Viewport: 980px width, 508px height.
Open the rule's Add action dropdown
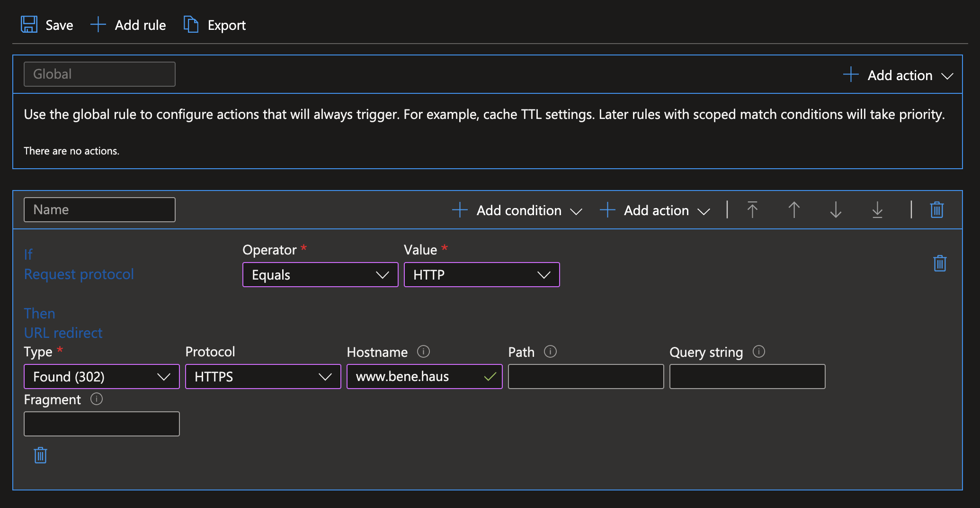[655, 210]
